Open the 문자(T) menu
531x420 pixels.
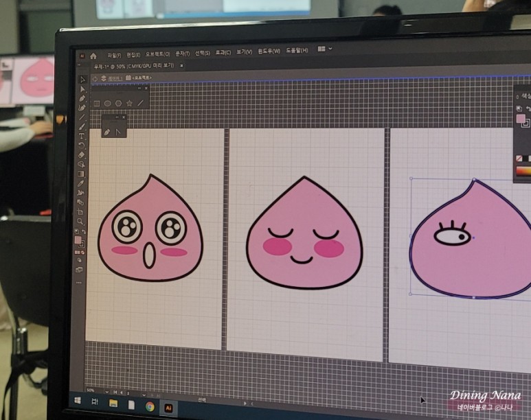pyautogui.click(x=183, y=54)
